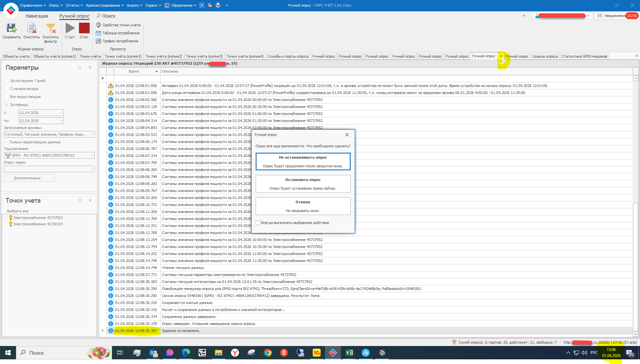Open the Подключение GPRS dropdown
The height and width of the screenshot is (364, 640).
(92, 155)
